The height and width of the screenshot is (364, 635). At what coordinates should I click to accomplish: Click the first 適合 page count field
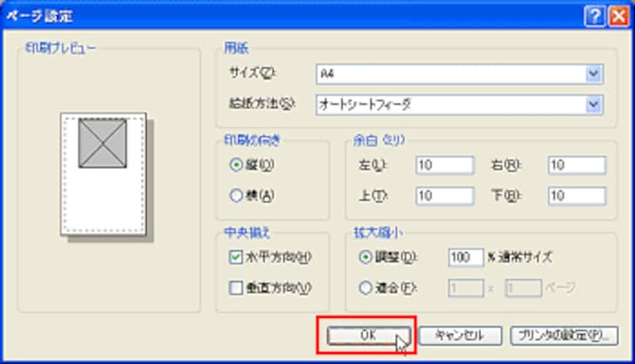pyautogui.click(x=466, y=288)
